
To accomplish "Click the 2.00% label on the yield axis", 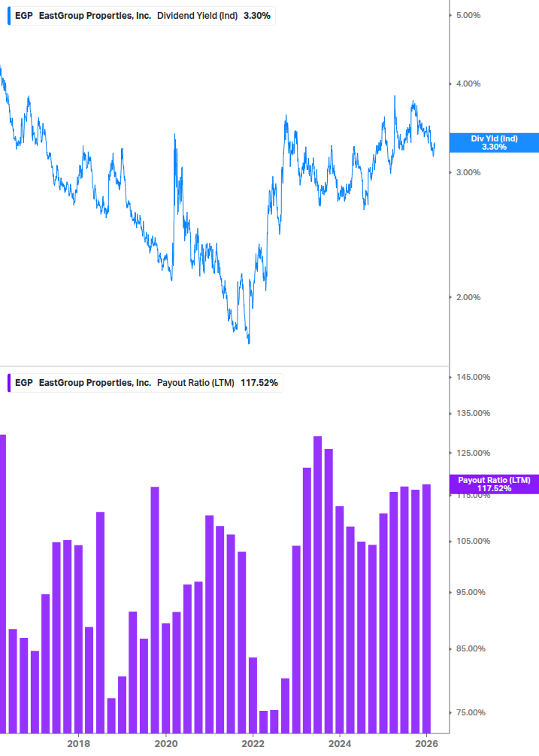I will coord(468,297).
